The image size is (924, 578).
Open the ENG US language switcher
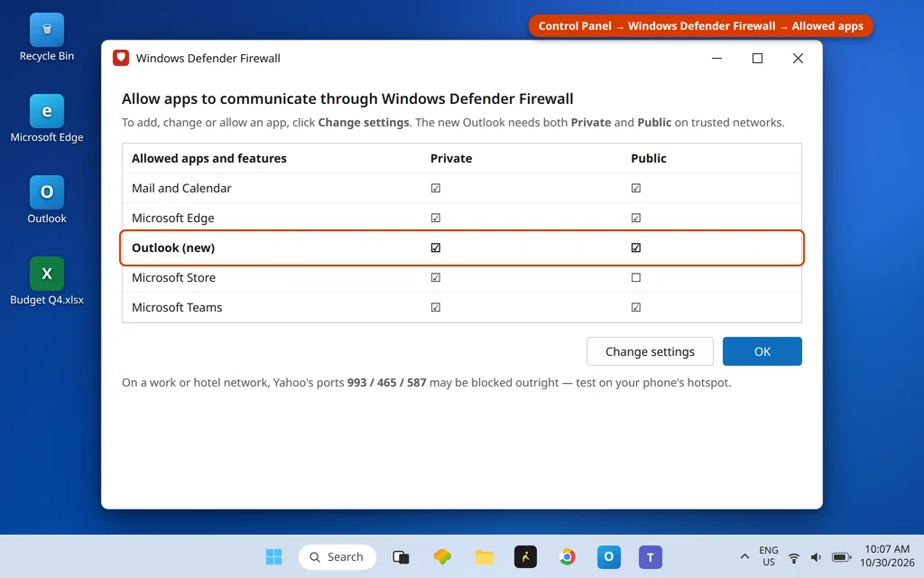click(769, 556)
